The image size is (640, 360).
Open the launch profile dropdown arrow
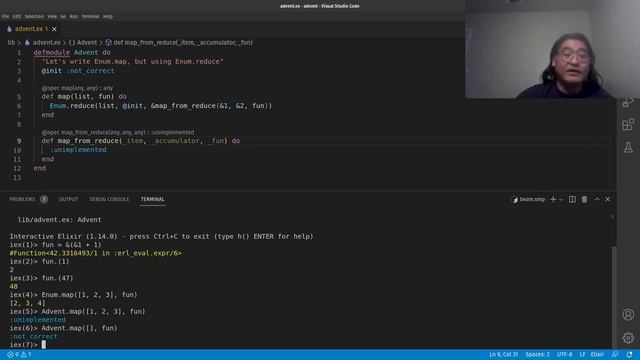[x=561, y=199]
